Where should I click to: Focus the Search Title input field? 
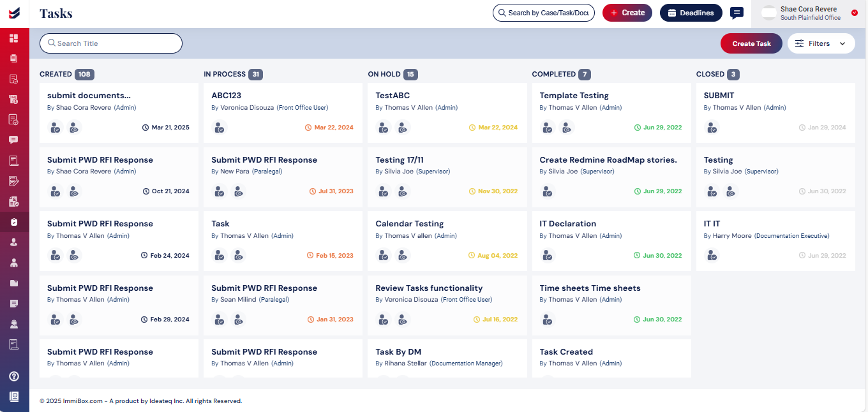tap(111, 43)
